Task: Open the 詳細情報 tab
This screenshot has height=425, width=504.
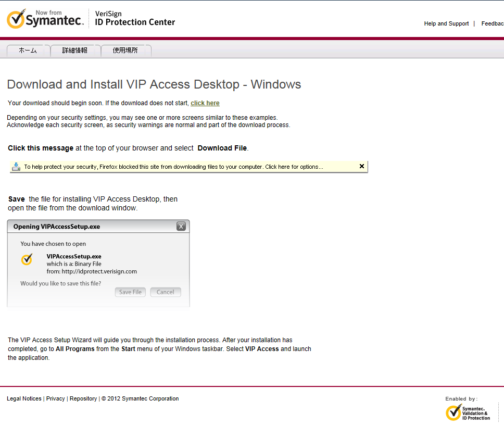Action: click(75, 51)
